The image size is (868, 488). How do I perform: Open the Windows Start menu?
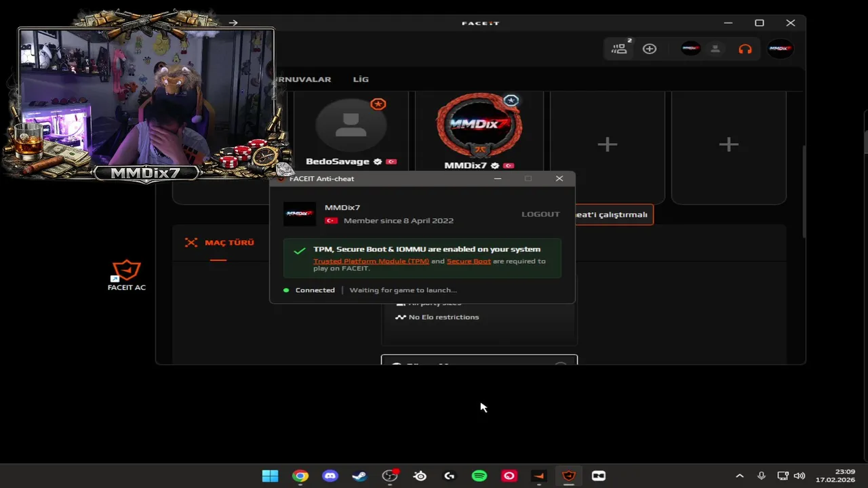coord(271,476)
